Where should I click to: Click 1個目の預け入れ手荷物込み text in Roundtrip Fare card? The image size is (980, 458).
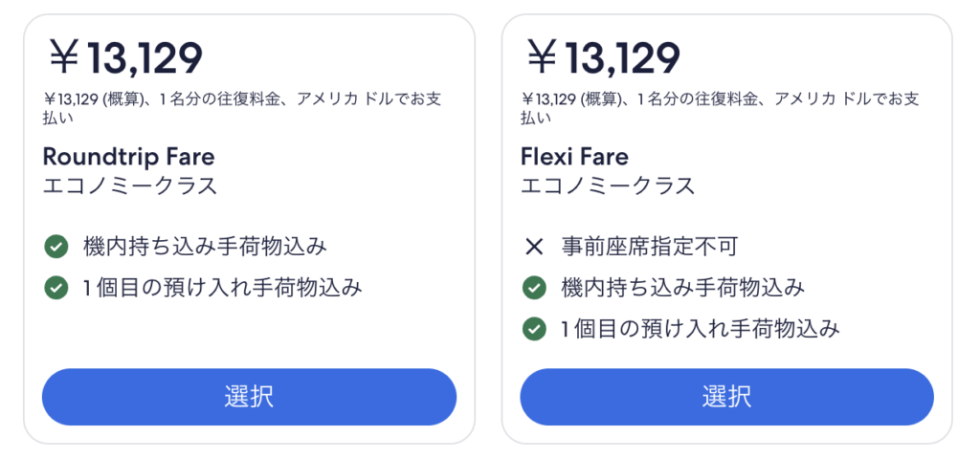222,288
